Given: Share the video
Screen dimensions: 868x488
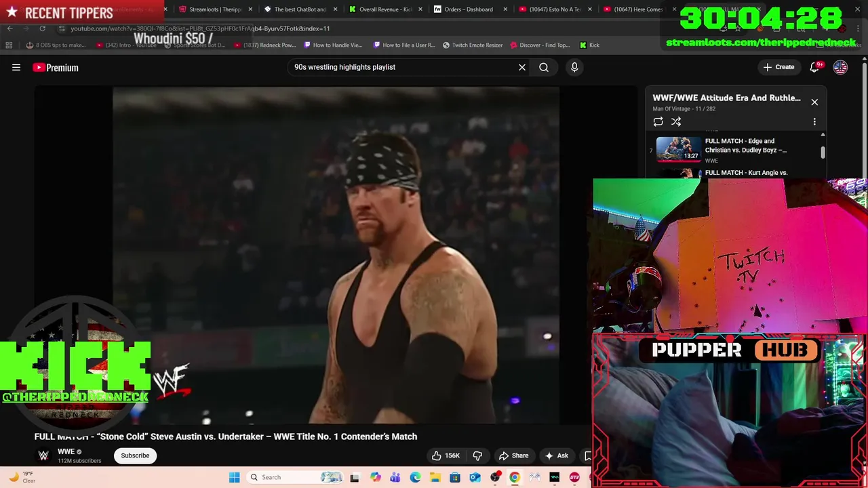Looking at the screenshot, I should tap(513, 455).
